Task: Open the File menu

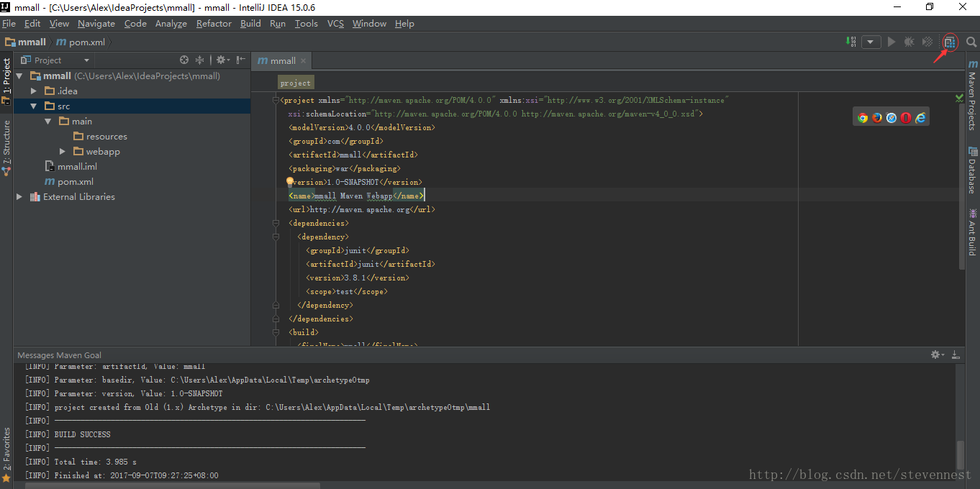Action: click(9, 24)
